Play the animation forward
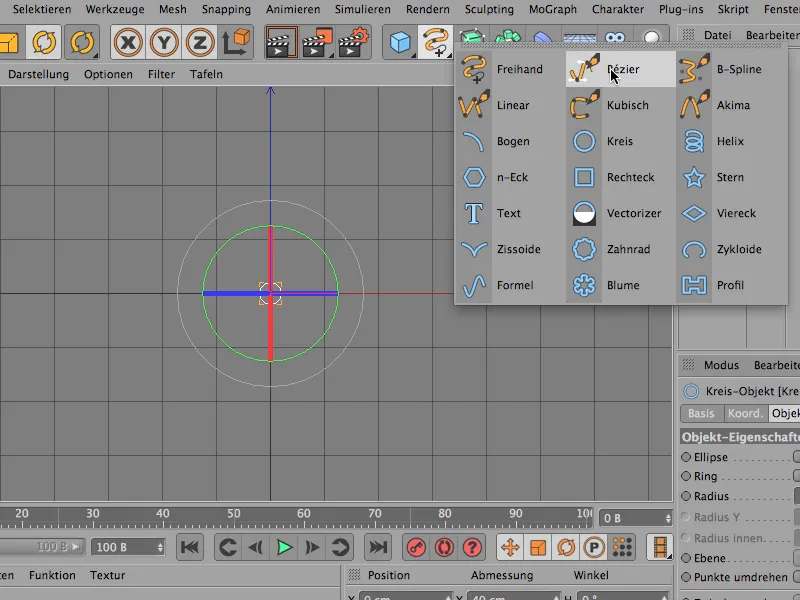The width and height of the screenshot is (800, 600). point(284,547)
